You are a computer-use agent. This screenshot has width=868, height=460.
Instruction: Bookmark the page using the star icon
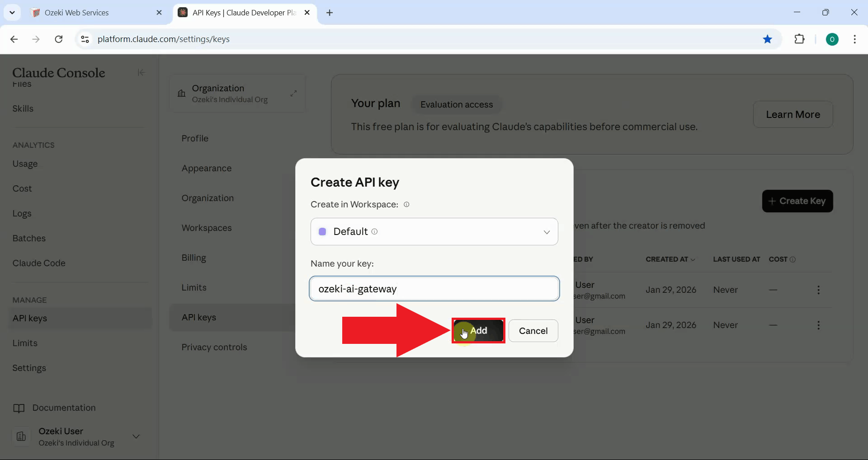click(768, 39)
